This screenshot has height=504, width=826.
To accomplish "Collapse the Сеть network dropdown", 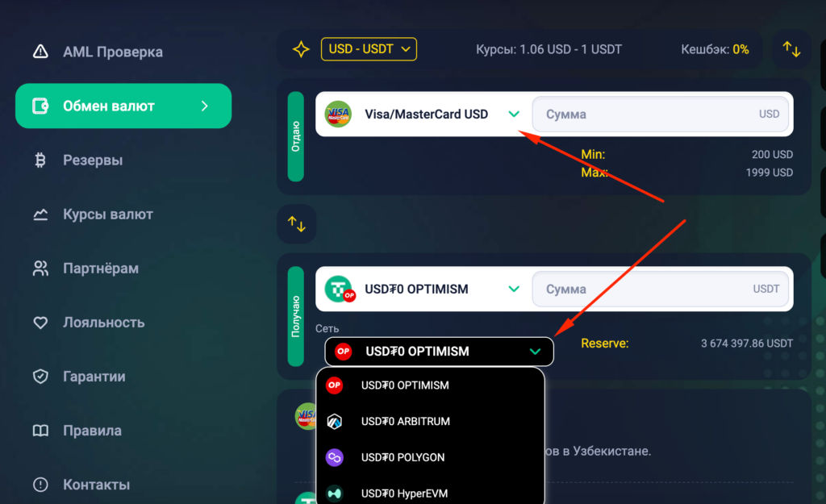I will point(534,352).
